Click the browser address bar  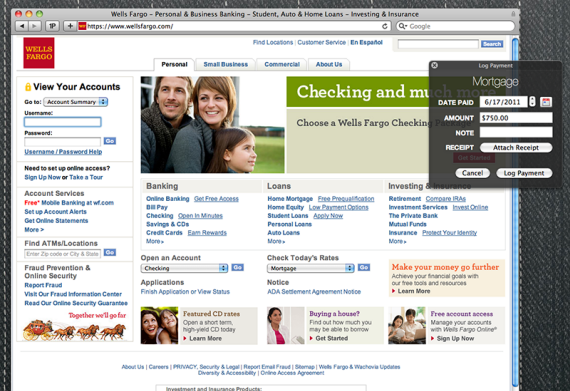click(x=234, y=26)
